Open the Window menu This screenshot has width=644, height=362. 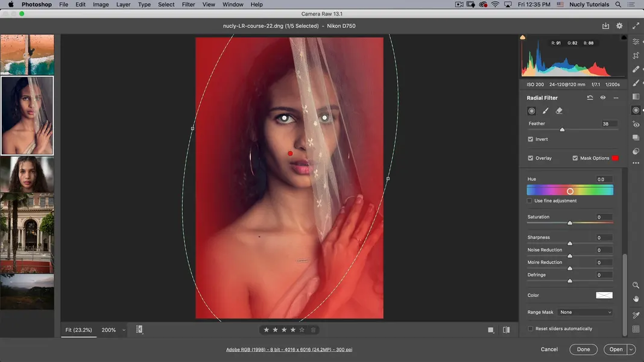233,4
